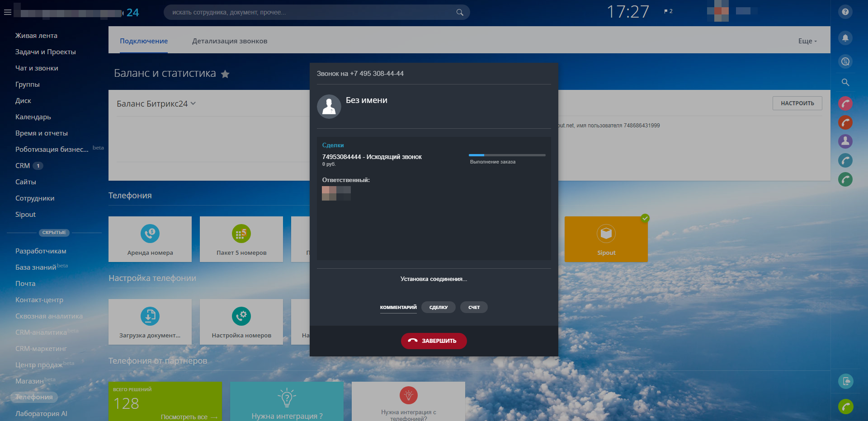
Task: Open Задачи и Проекты in left menu
Action: click(46, 52)
